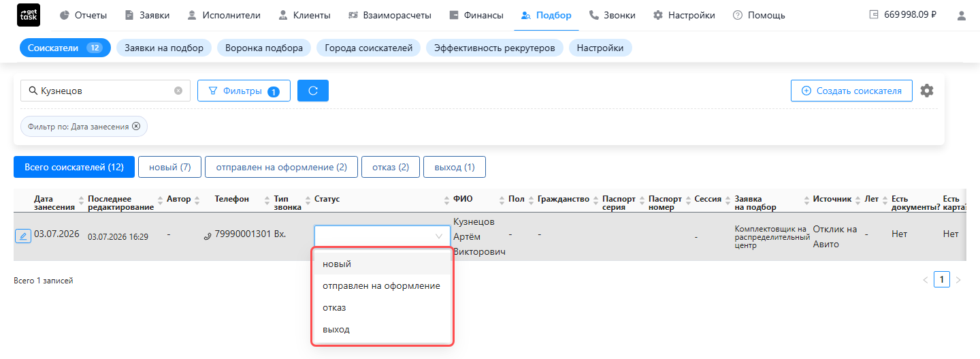Clear the Кузнецов search text
The image size is (980, 359).
tap(178, 91)
